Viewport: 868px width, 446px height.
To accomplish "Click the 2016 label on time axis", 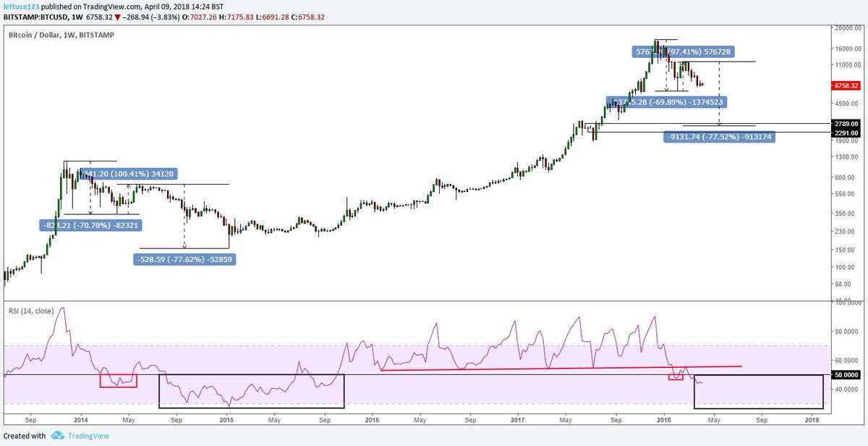I will [372, 419].
